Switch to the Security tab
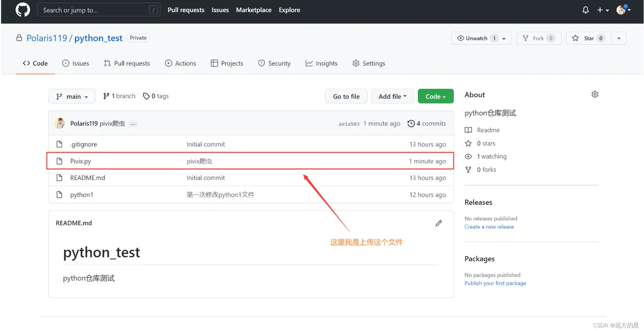Viewport: 644px width, 331px height. coord(274,63)
